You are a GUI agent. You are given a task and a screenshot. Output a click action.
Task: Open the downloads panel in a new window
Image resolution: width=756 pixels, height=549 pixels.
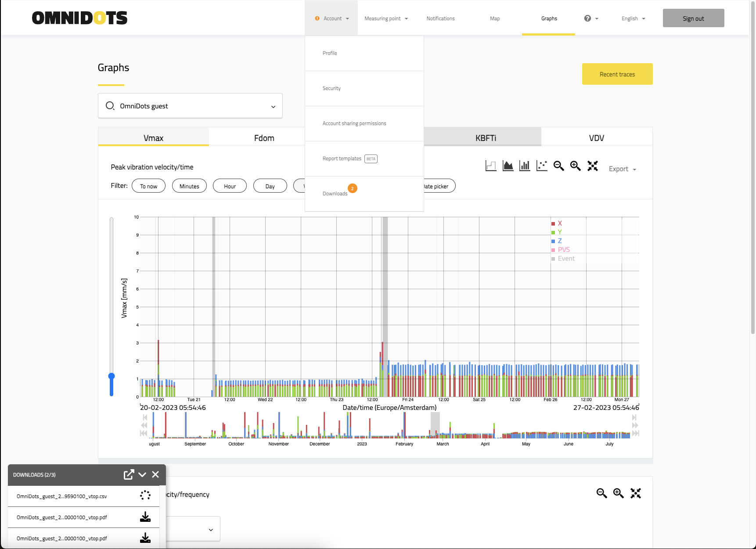tap(129, 474)
